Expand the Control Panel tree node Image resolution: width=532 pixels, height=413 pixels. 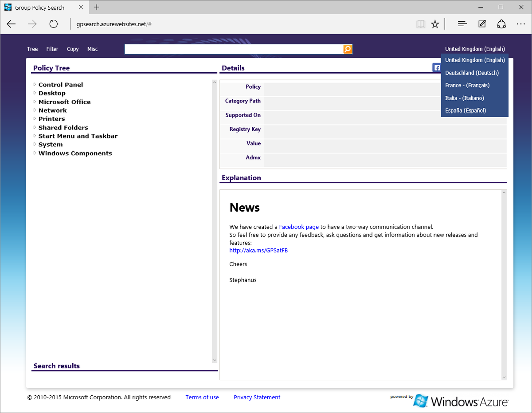tap(35, 84)
